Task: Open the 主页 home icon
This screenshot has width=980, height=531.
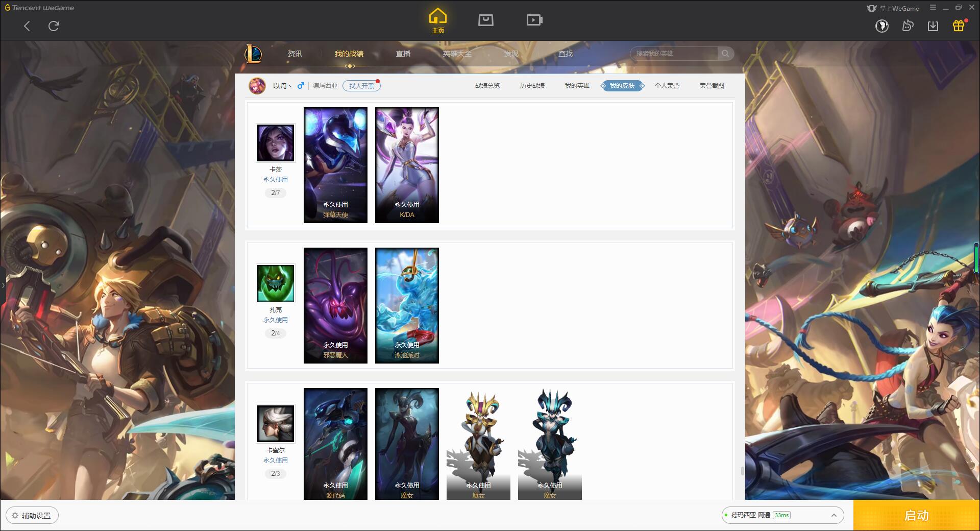Action: 438,21
